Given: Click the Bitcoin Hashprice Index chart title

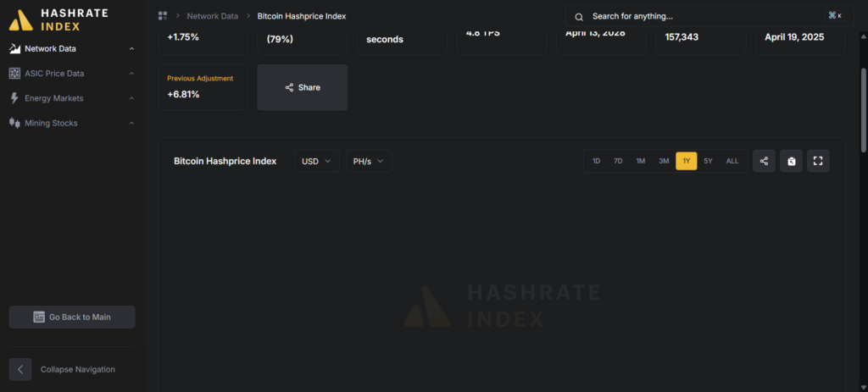Looking at the screenshot, I should [x=225, y=161].
